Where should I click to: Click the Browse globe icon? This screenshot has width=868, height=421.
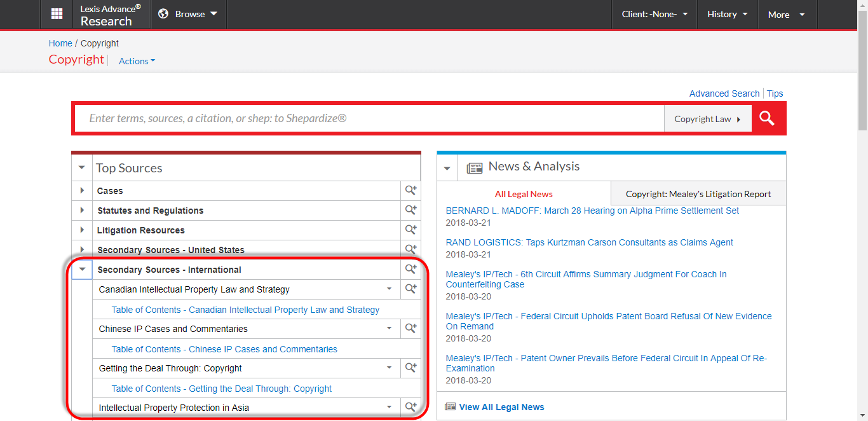point(163,14)
